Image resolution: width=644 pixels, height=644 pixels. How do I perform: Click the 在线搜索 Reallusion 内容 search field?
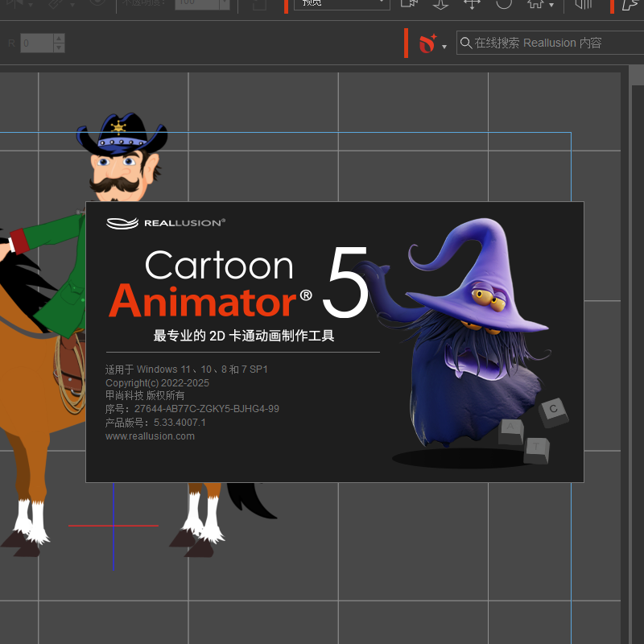click(547, 43)
